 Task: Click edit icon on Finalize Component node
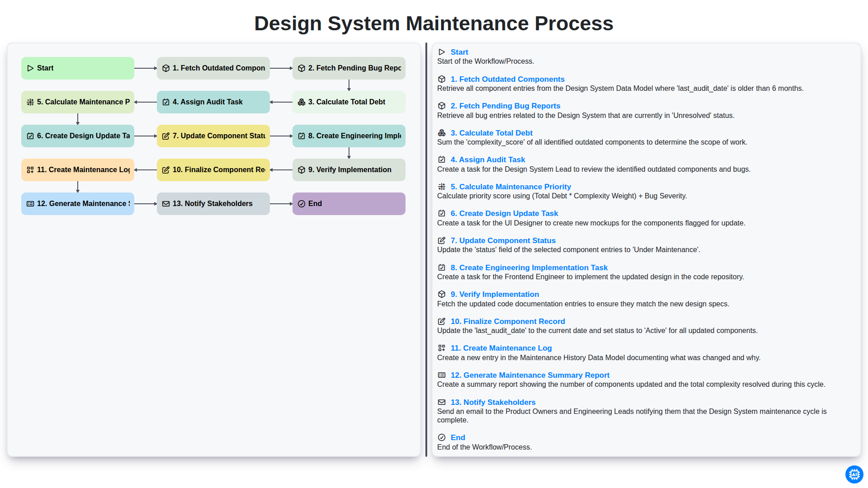click(166, 170)
